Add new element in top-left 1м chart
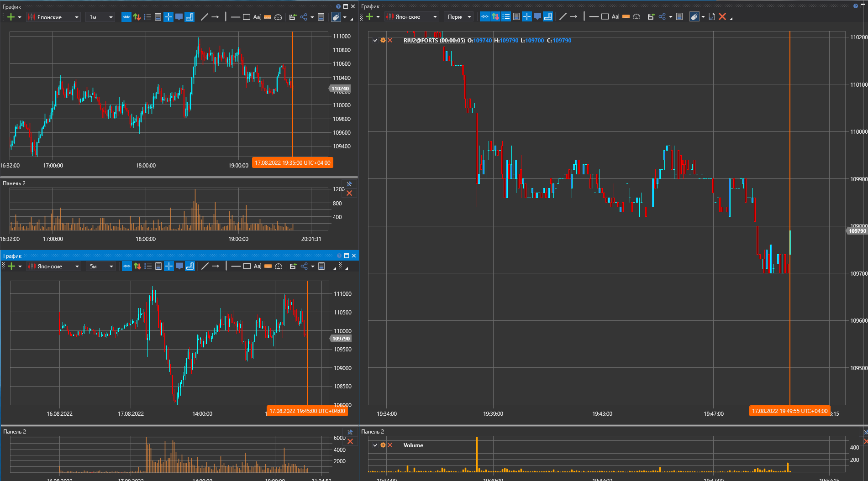868x481 pixels. point(11,17)
